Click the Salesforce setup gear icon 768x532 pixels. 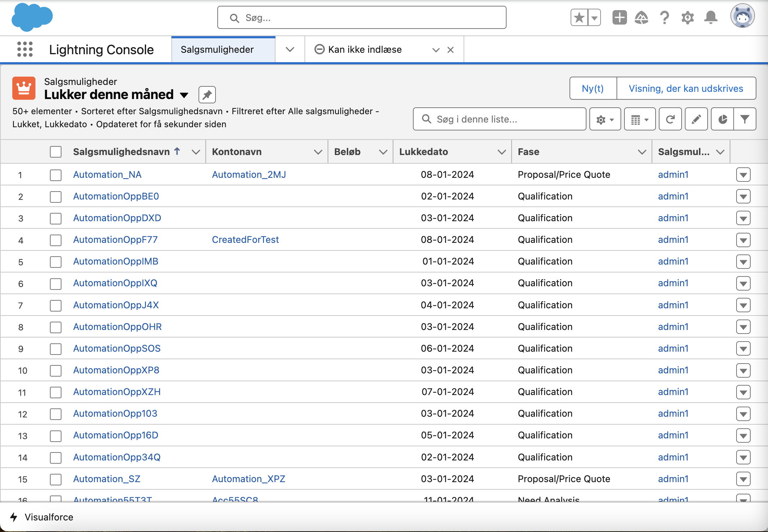[x=687, y=17]
